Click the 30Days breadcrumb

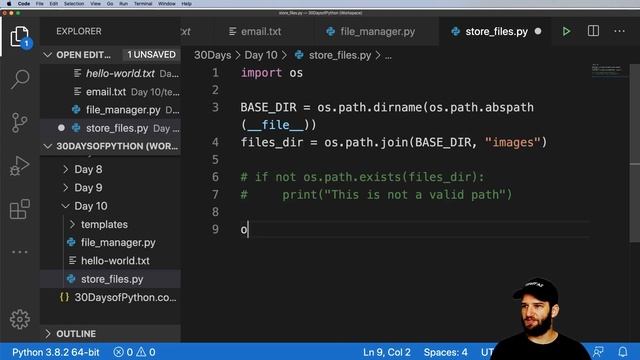coord(212,55)
